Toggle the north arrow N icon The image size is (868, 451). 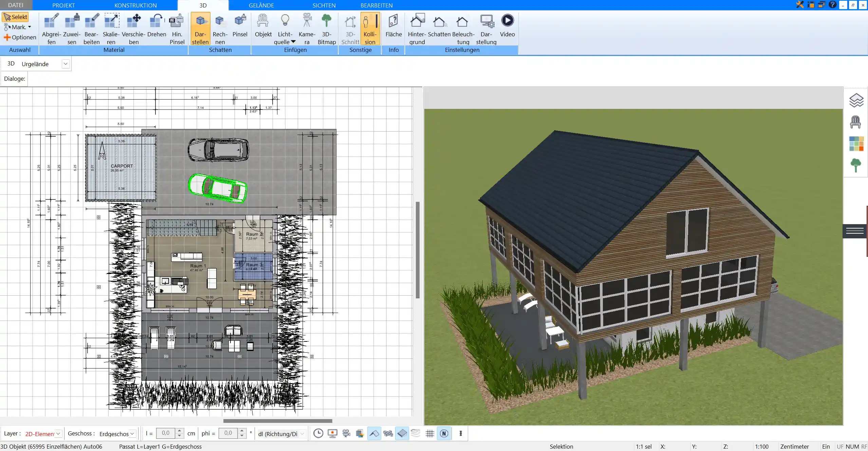click(x=444, y=433)
